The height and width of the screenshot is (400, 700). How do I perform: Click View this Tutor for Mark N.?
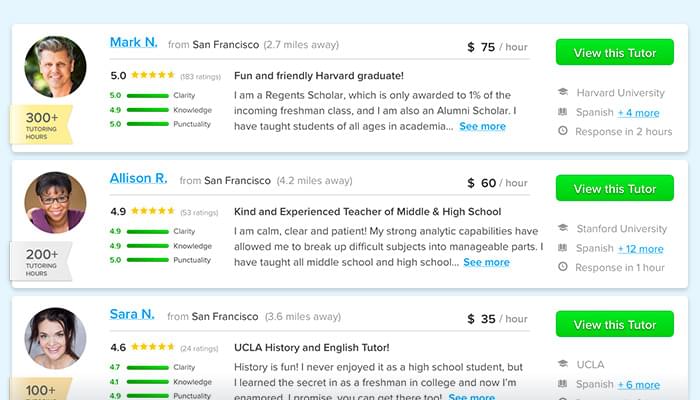point(615,53)
